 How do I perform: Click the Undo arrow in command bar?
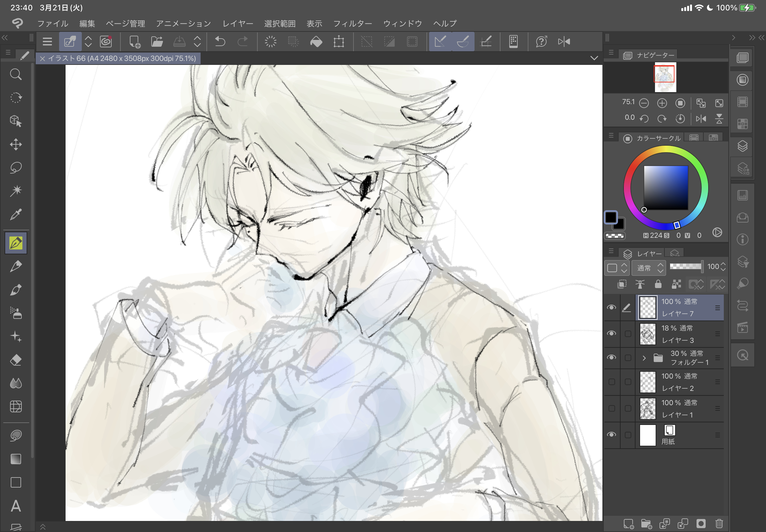point(220,42)
